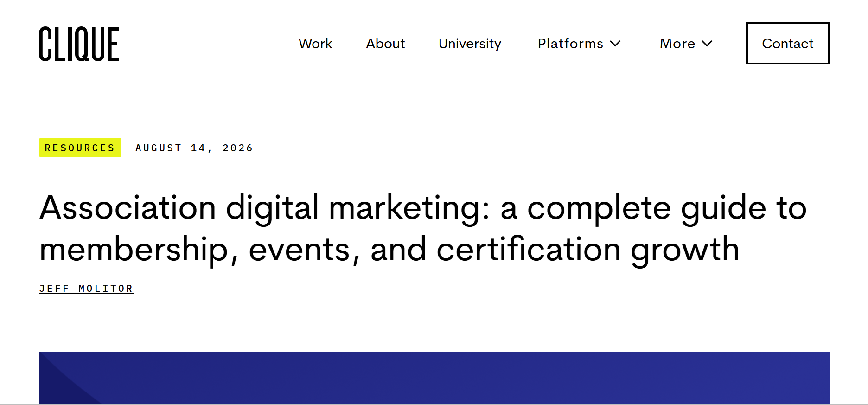This screenshot has width=868, height=405.
Task: Click the August 14, 2026 date
Action: tap(194, 148)
